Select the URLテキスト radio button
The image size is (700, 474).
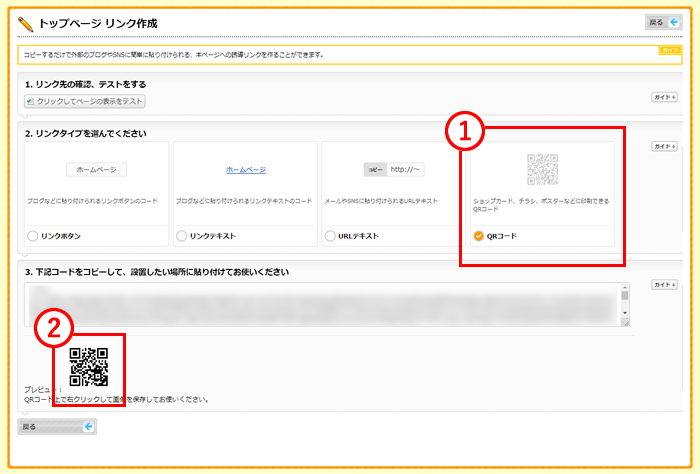point(330,236)
